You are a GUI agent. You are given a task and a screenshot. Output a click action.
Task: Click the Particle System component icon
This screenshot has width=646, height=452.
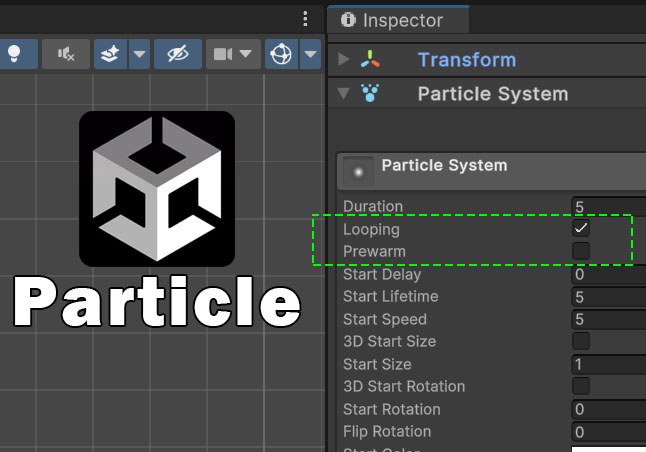point(371,94)
